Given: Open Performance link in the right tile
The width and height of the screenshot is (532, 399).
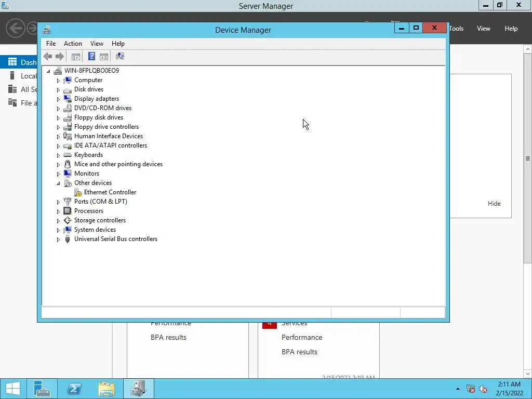Looking at the screenshot, I should point(302,337).
